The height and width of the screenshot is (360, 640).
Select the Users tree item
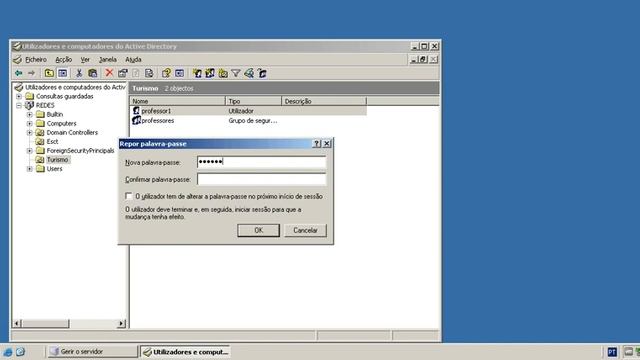pyautogui.click(x=54, y=169)
